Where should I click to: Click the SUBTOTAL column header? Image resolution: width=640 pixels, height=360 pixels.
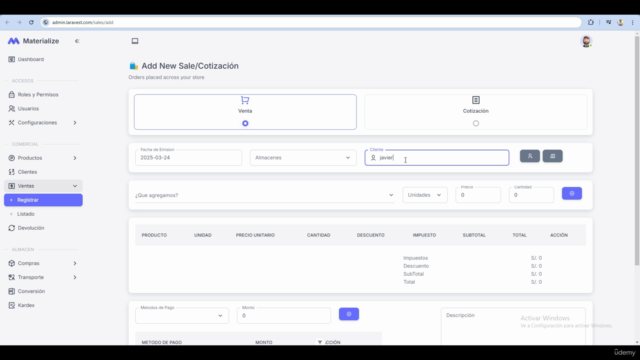pos(474,235)
